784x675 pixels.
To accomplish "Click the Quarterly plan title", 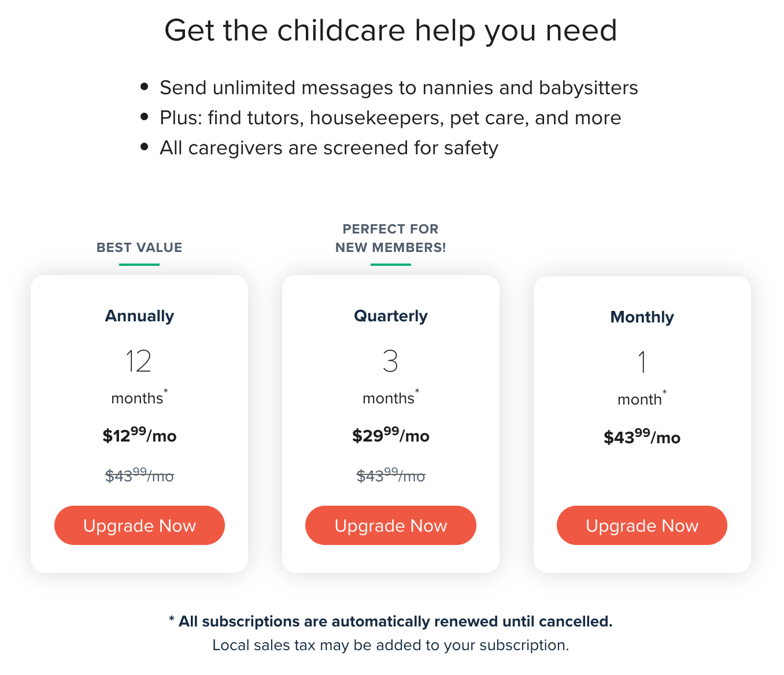I will (x=390, y=316).
